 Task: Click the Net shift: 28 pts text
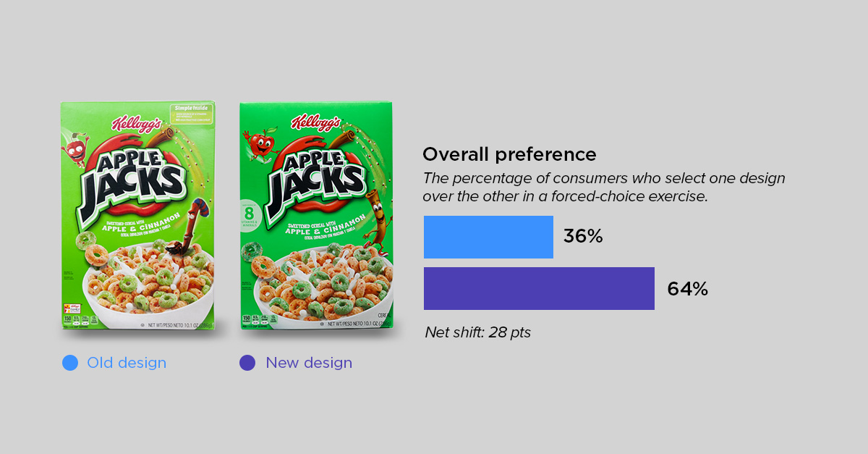[x=478, y=332]
